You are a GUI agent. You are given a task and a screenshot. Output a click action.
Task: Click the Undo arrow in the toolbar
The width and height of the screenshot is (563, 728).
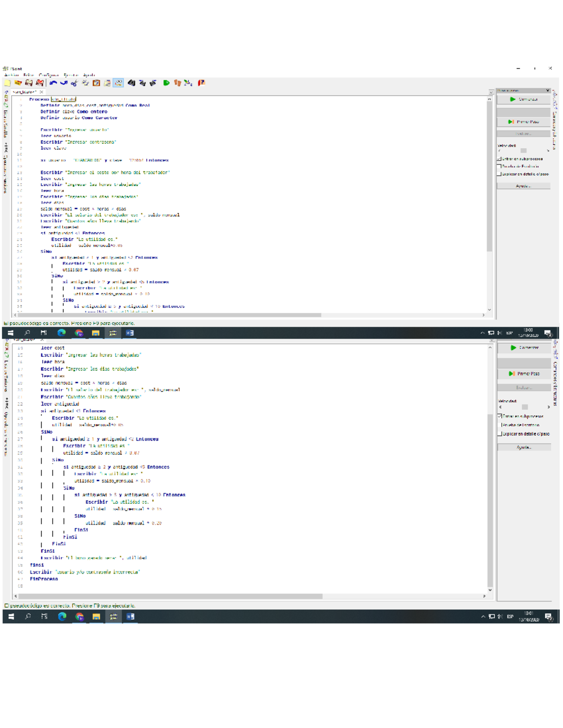pos(53,83)
